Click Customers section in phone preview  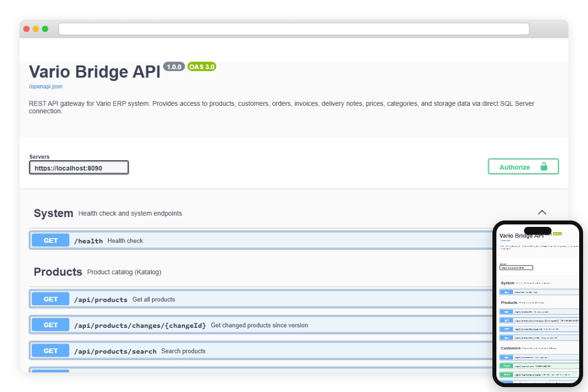pyautogui.click(x=511, y=348)
